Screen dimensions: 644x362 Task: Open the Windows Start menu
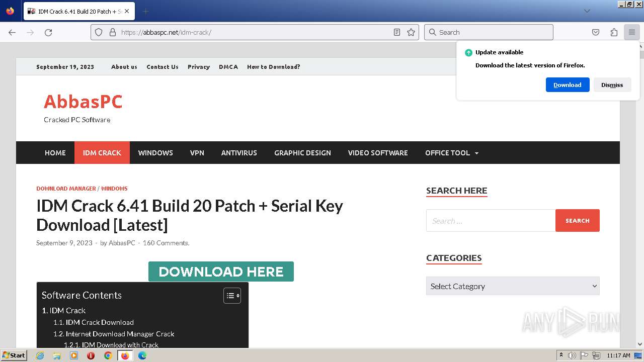tap(14, 355)
